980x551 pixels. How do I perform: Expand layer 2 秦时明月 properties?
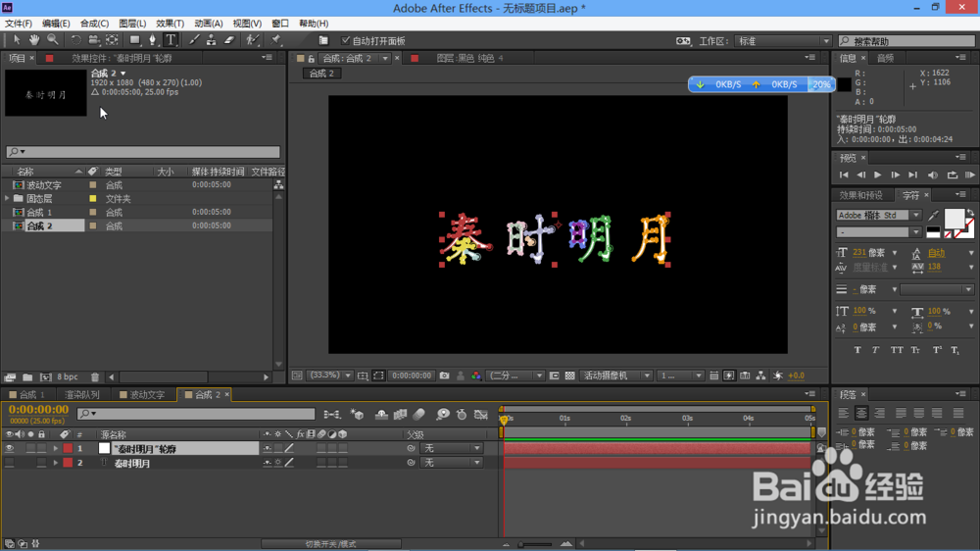pyautogui.click(x=55, y=463)
